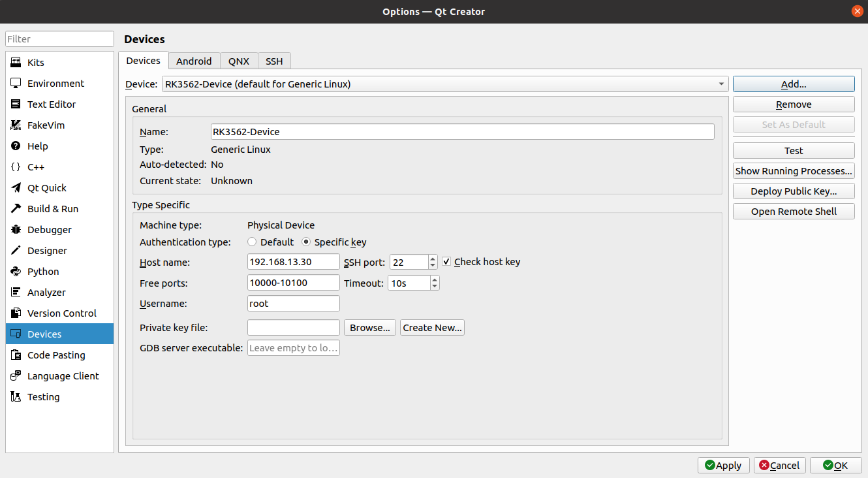Image resolution: width=868 pixels, height=478 pixels.
Task: Choose the FakeVim icon in sidebar
Action: pos(16,125)
